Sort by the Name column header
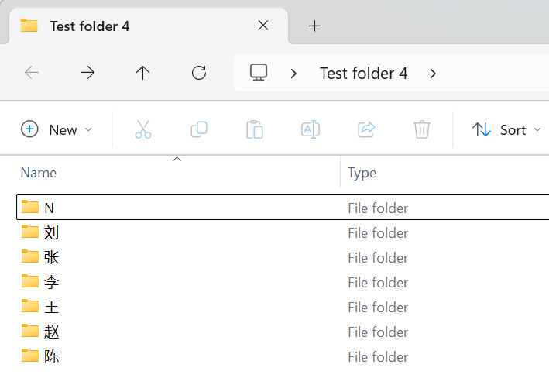Screen dimensions: 549x392 click(x=39, y=172)
